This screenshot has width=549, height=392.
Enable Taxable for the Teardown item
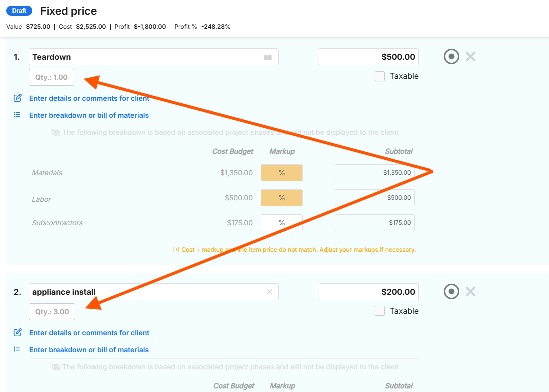tap(380, 76)
